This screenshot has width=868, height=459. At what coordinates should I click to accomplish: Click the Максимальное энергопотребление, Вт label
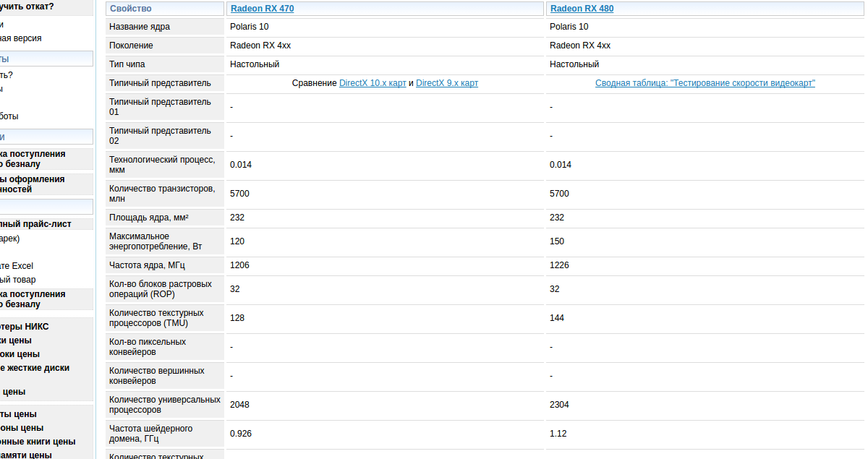pyautogui.click(x=156, y=241)
